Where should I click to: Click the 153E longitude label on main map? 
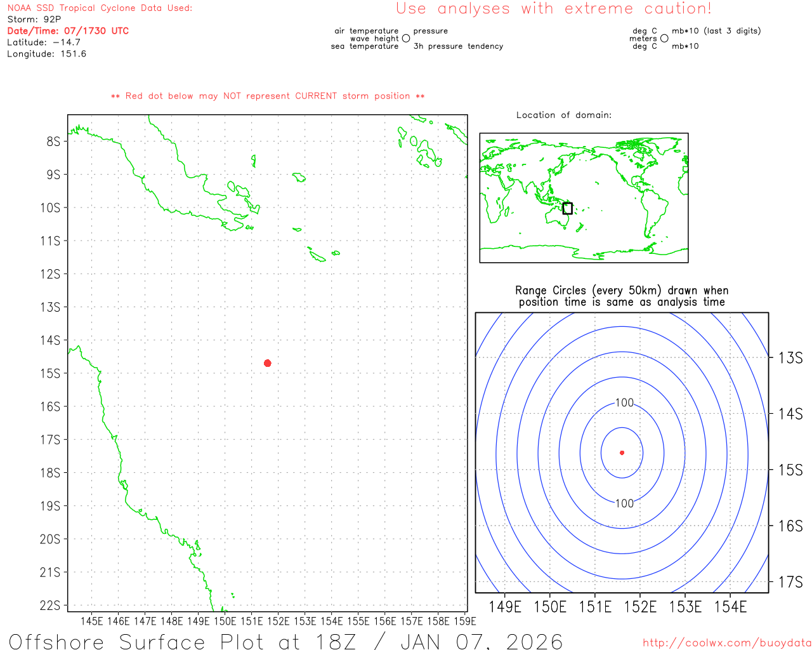[304, 621]
